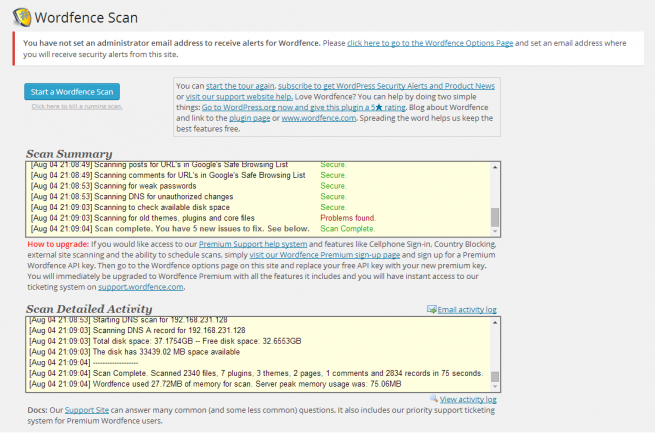Viewport: 655px width, 433px height.
Task: Subscribe to WordPress Security Alerts and Product News
Action: point(386,86)
